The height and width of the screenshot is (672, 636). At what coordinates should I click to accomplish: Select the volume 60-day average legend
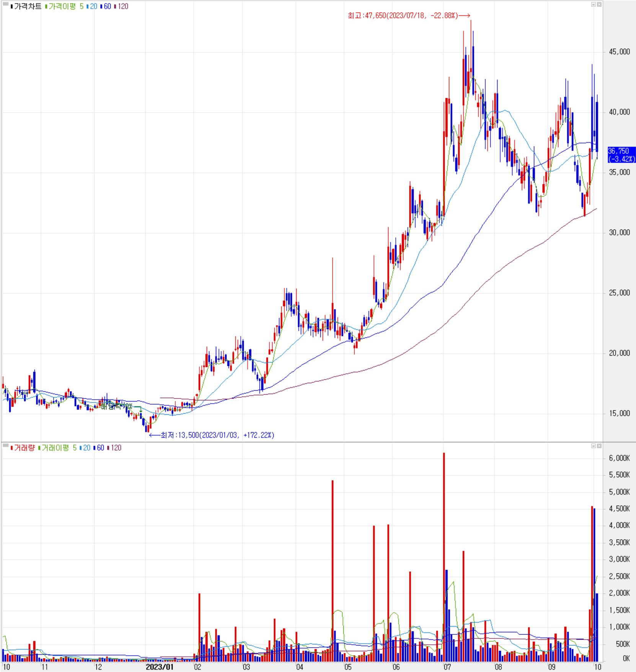pyautogui.click(x=101, y=448)
